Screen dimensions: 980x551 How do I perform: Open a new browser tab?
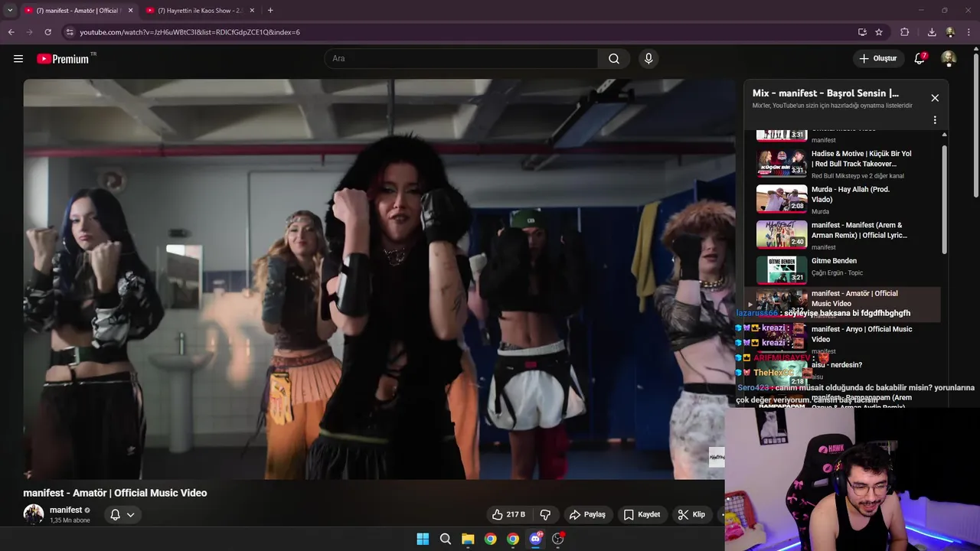[x=270, y=11]
